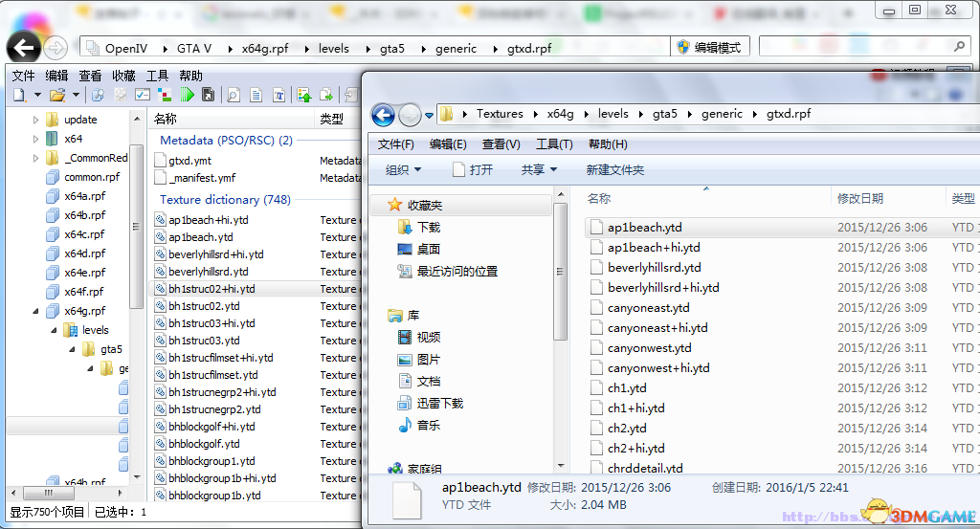The image size is (980, 529).
Task: Click the shield icon beside 编辑模式
Action: 683,48
